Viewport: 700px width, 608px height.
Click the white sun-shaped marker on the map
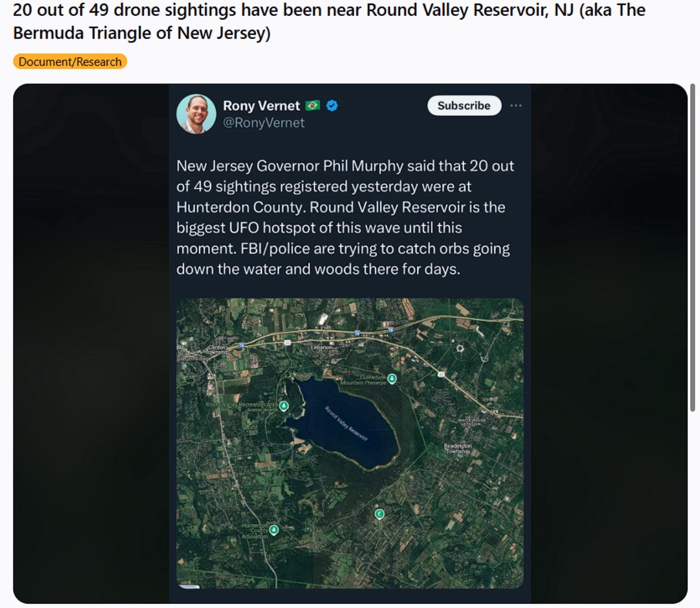click(460, 349)
